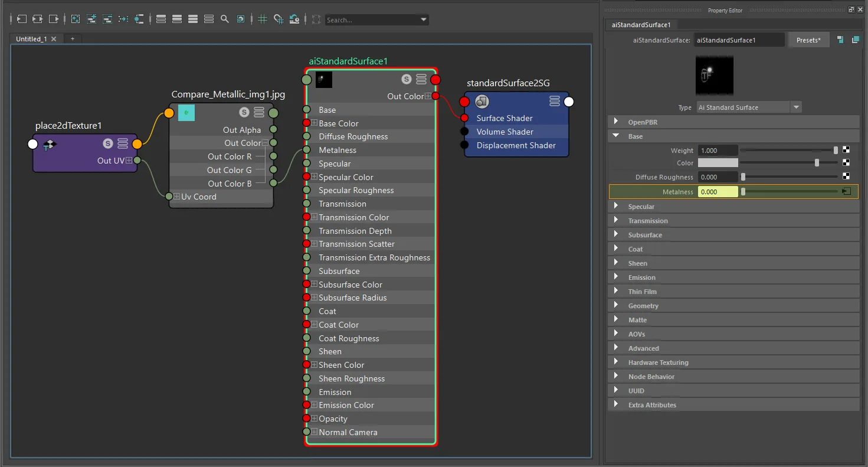Add selected nodes to graph icon
Screen dimensions: 868x467
pos(91,19)
